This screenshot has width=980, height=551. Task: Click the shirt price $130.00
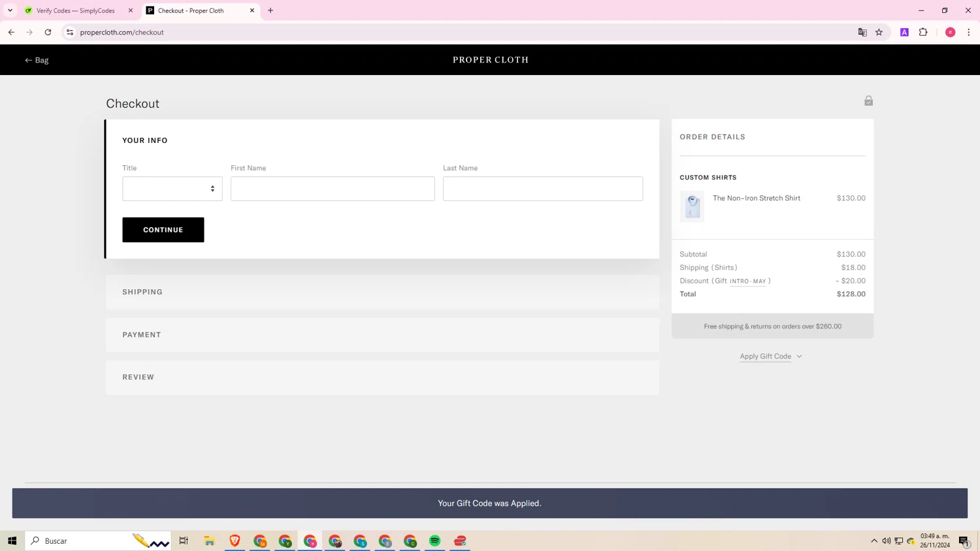point(851,198)
